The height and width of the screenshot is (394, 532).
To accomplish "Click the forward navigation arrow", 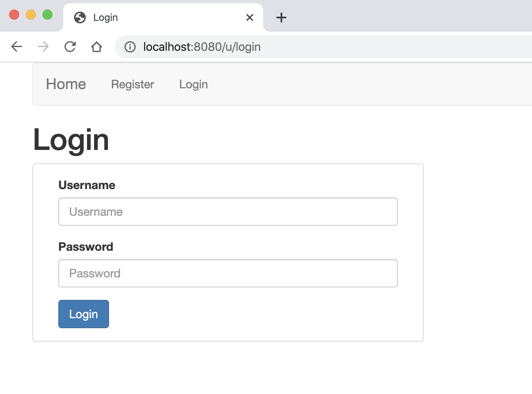I will tap(43, 47).
